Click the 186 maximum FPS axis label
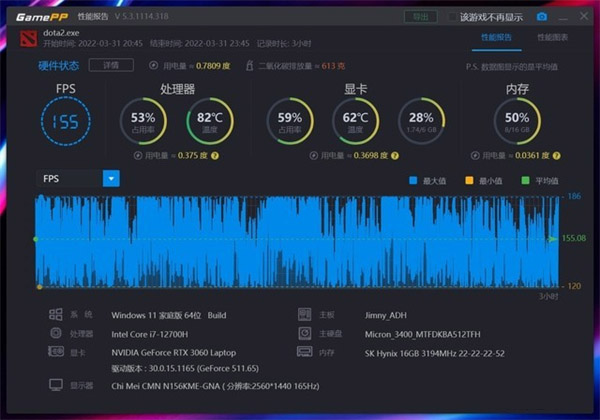600x420 pixels. pyautogui.click(x=574, y=196)
